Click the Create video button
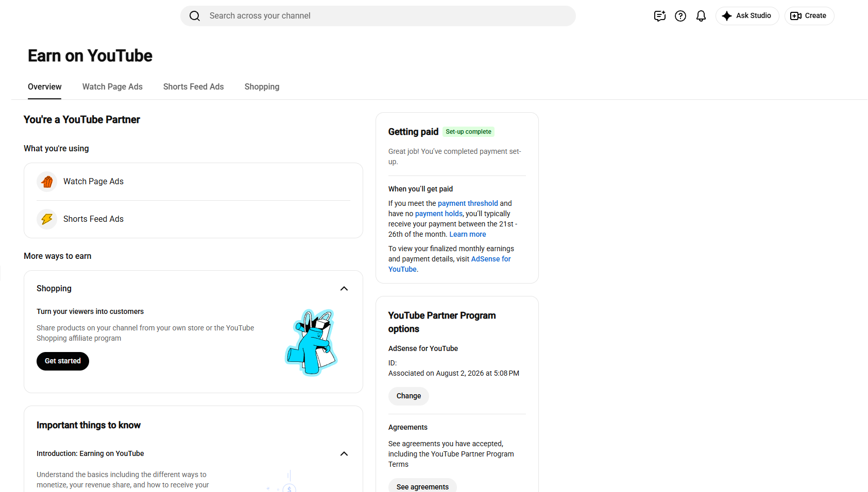This screenshot has height=492, width=868. pos(809,16)
